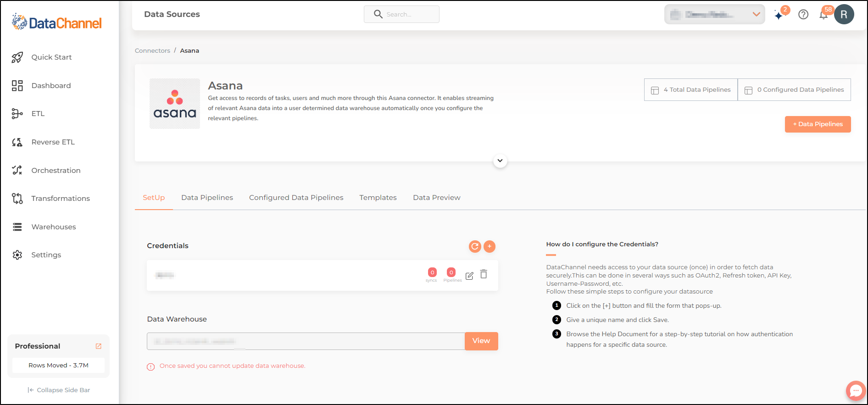The height and width of the screenshot is (405, 868).
Task: Click the Warehouses sidebar label
Action: point(54,227)
